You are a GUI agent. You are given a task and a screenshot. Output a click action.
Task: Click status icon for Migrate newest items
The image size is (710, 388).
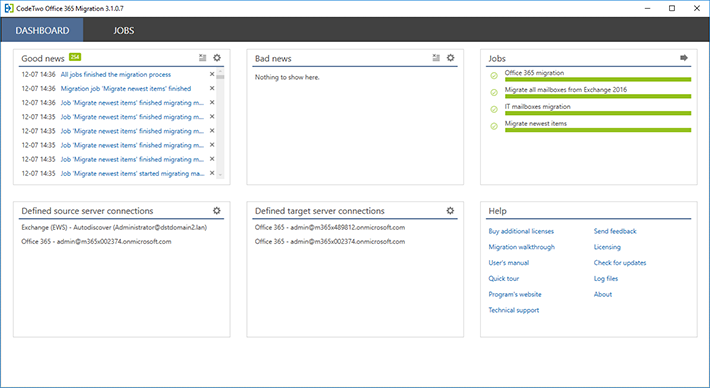coord(494,126)
